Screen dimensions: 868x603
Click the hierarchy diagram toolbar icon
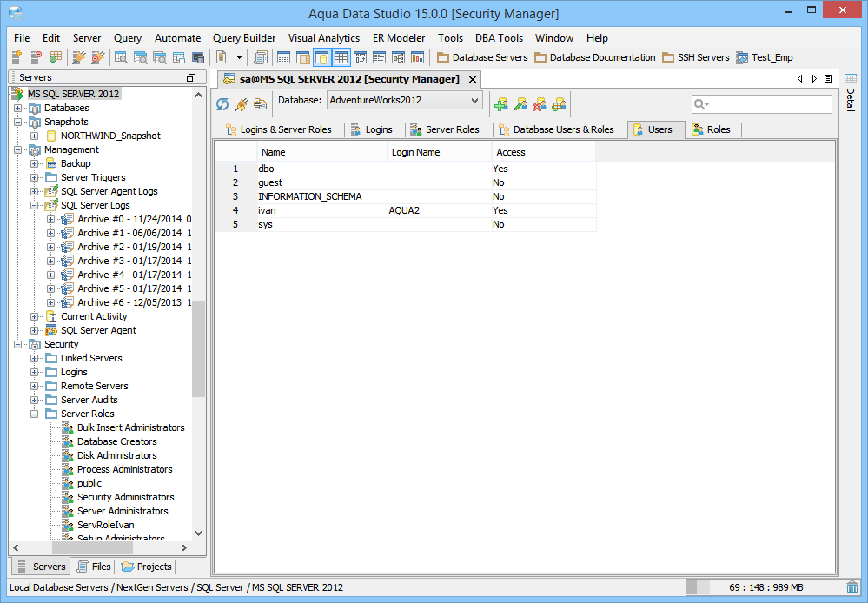click(x=398, y=57)
